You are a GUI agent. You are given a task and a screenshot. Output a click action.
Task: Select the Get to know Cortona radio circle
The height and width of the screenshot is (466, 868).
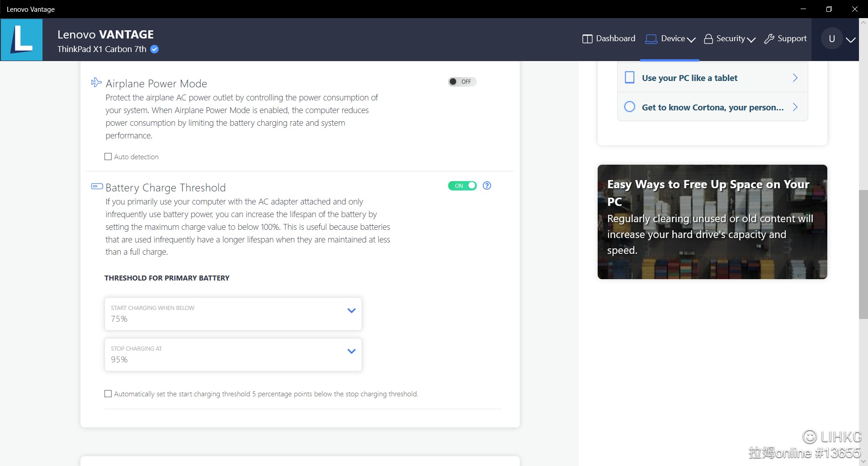click(629, 107)
